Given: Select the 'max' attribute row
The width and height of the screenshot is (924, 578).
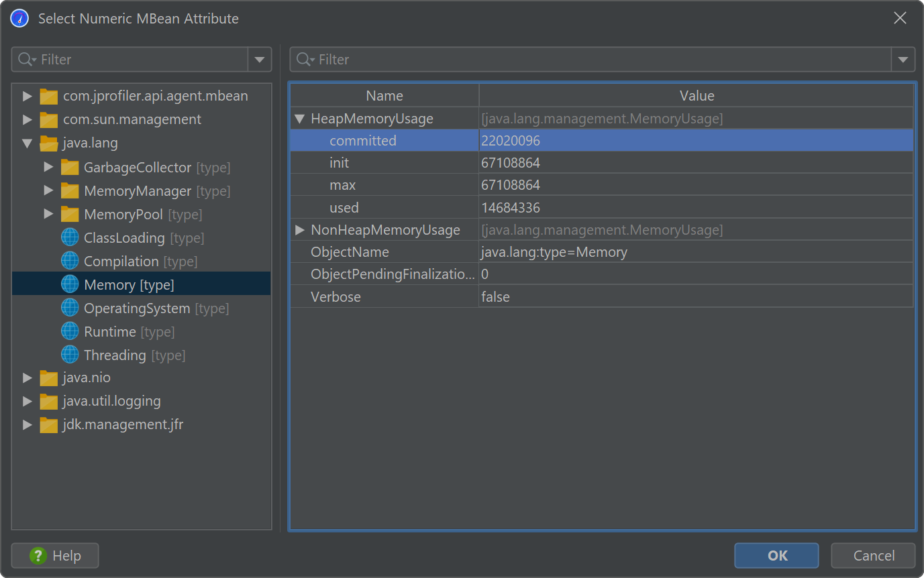Looking at the screenshot, I should tap(343, 185).
